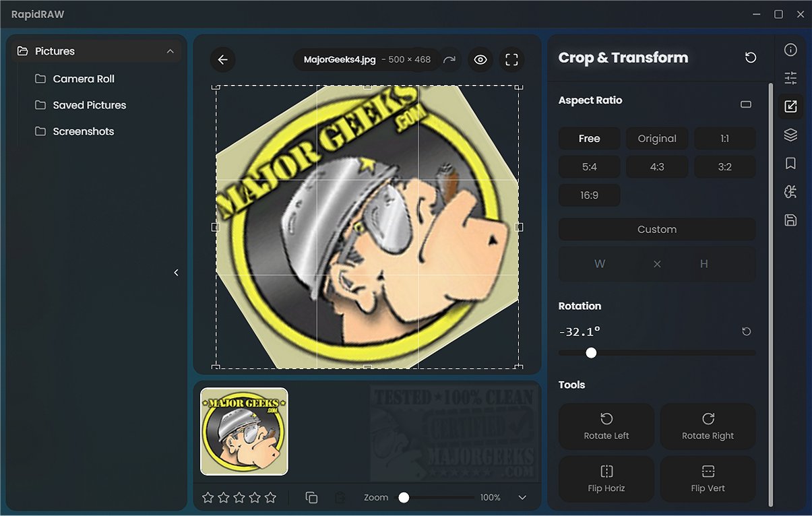The height and width of the screenshot is (516, 812).
Task: Select 16:9 aspect ratio
Action: click(x=589, y=195)
